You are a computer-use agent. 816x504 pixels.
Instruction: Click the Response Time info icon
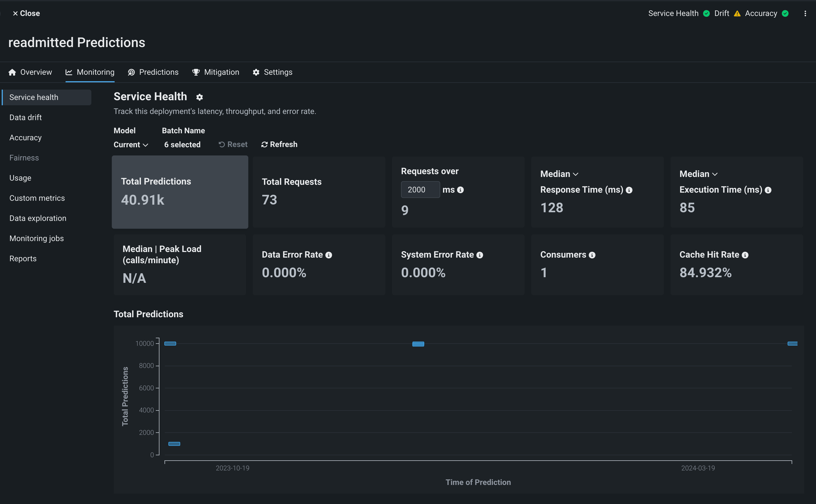(629, 190)
